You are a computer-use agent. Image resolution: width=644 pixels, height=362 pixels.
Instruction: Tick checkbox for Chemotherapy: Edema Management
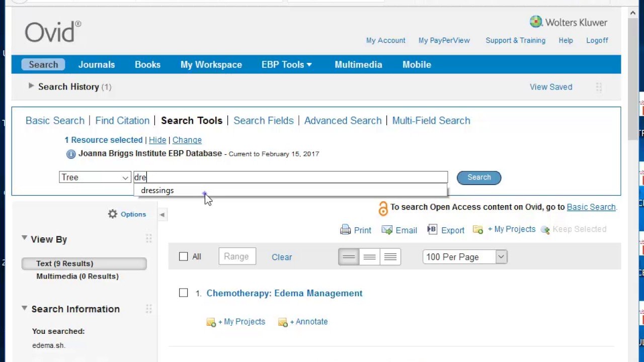pos(184,293)
